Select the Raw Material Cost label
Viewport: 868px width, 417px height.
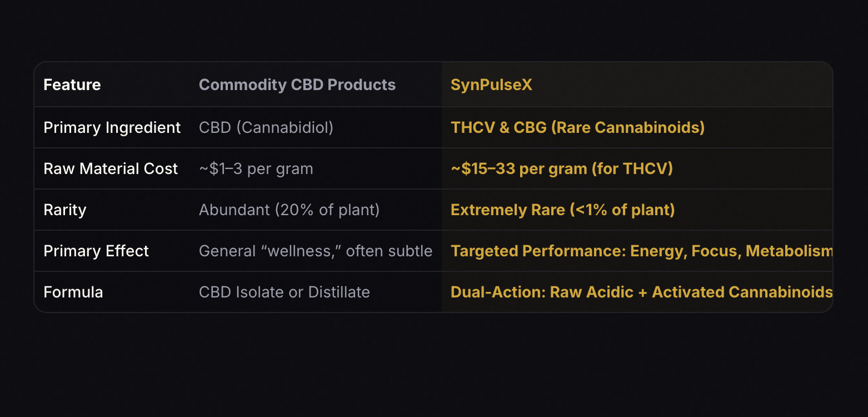(x=111, y=168)
